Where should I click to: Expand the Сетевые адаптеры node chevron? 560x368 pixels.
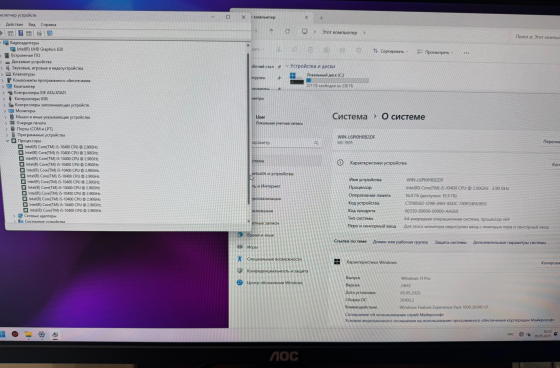click(x=14, y=216)
